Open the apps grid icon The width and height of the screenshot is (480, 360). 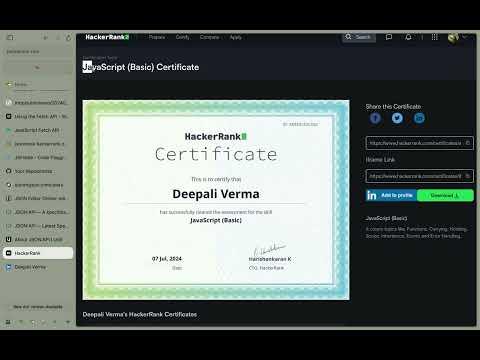coord(435,37)
